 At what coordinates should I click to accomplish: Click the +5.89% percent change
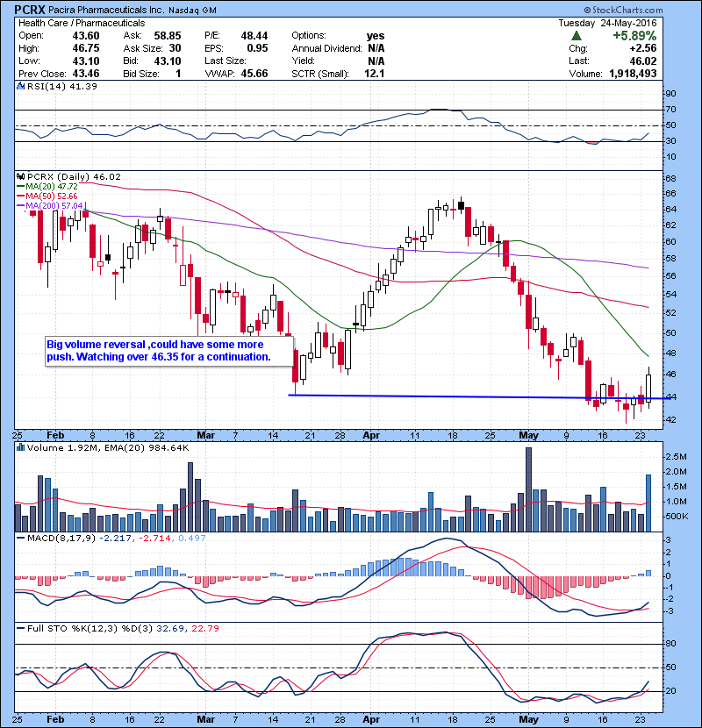pyautogui.click(x=634, y=36)
